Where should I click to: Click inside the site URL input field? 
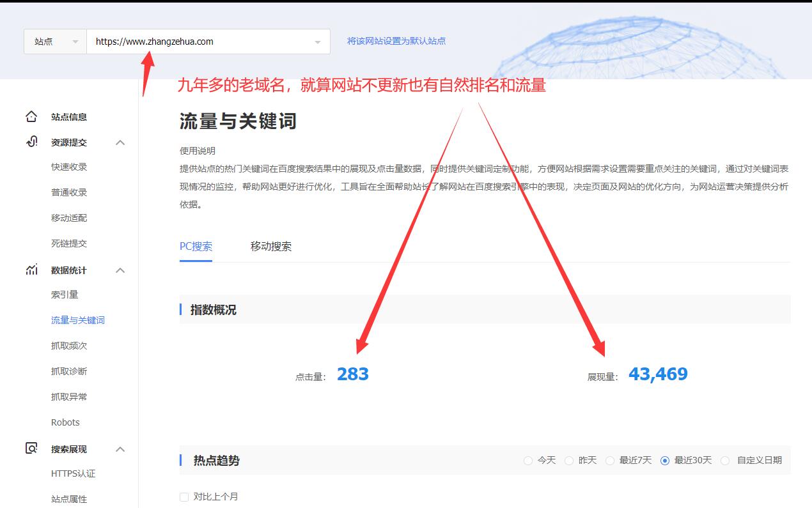pos(192,41)
